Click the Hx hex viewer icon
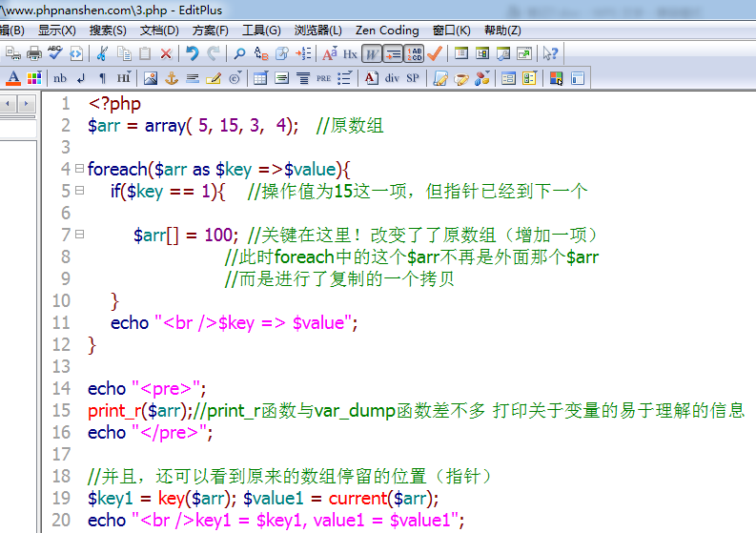 tap(350, 53)
